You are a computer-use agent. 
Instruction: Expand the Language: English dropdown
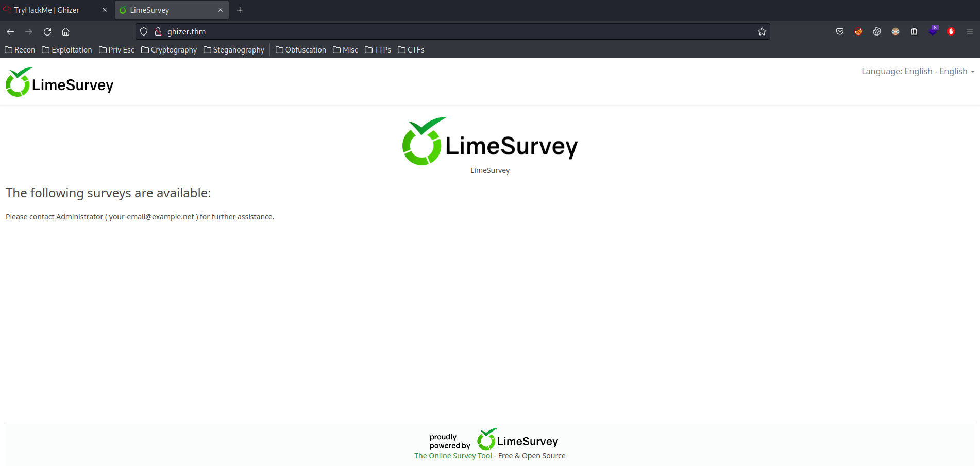click(x=918, y=71)
